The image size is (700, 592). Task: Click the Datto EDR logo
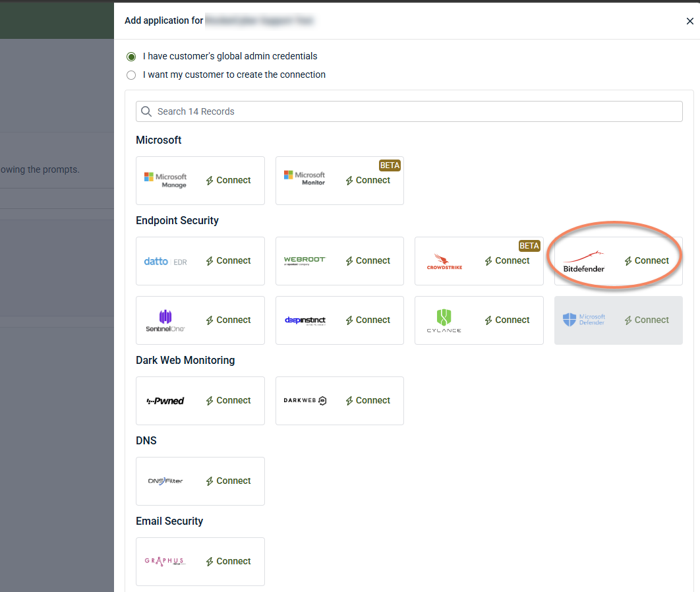point(165,262)
